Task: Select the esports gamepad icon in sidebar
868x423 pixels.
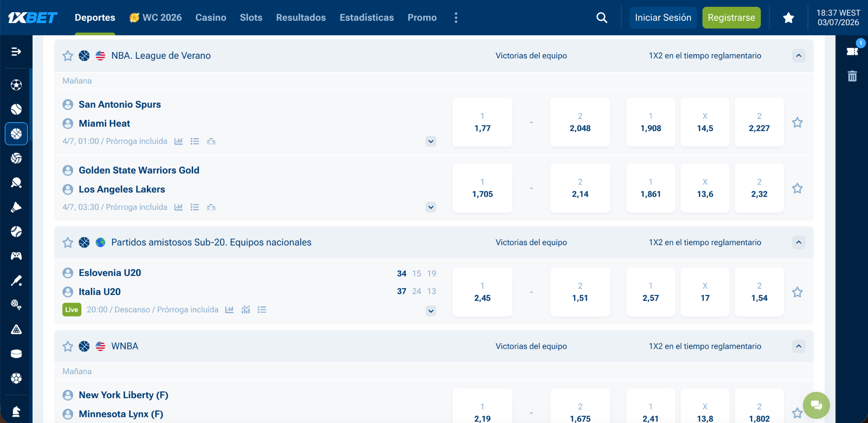Action: pyautogui.click(x=16, y=256)
